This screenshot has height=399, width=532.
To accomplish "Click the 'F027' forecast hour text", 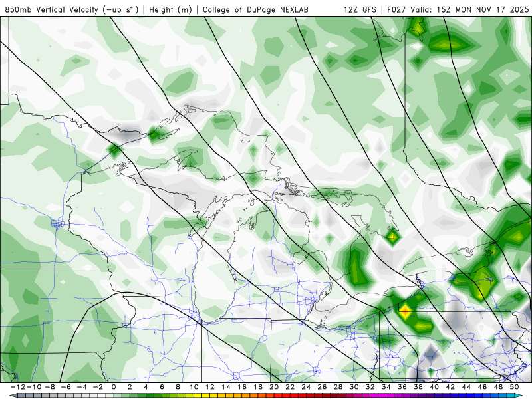I will (397, 10).
